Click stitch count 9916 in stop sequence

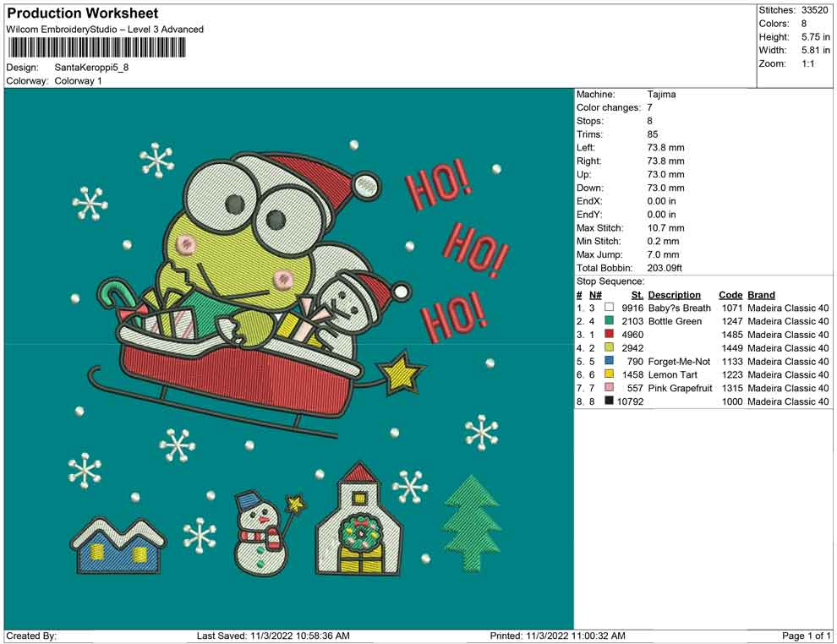(x=632, y=308)
